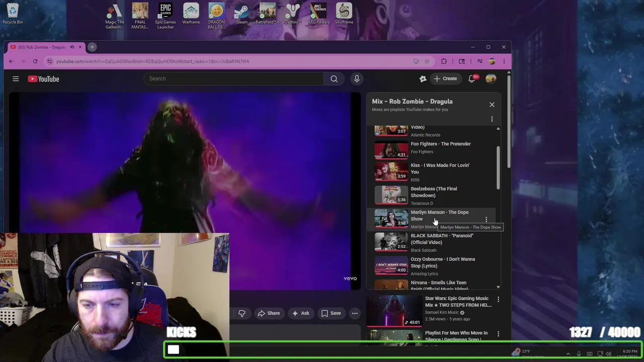Image resolution: width=644 pixels, height=362 pixels.
Task: Open Dragon Ball desktop shortcut
Action: click(x=216, y=16)
